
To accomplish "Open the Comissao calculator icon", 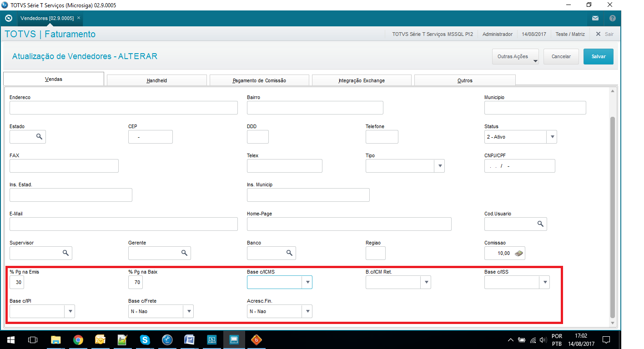I will click(x=519, y=253).
